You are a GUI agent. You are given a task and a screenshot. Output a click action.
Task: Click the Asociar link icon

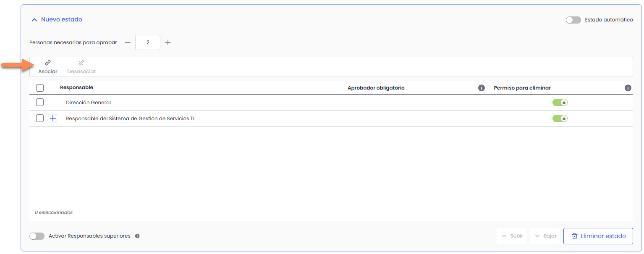(48, 63)
